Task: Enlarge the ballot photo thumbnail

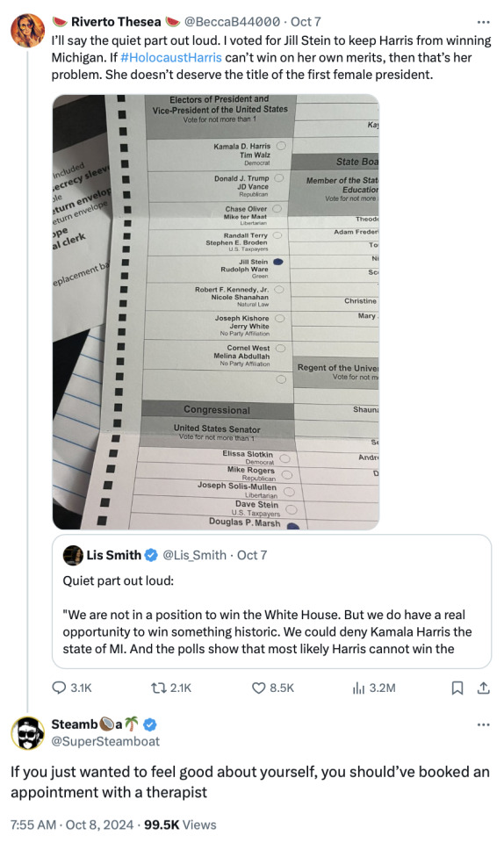Action: pyautogui.click(x=216, y=312)
